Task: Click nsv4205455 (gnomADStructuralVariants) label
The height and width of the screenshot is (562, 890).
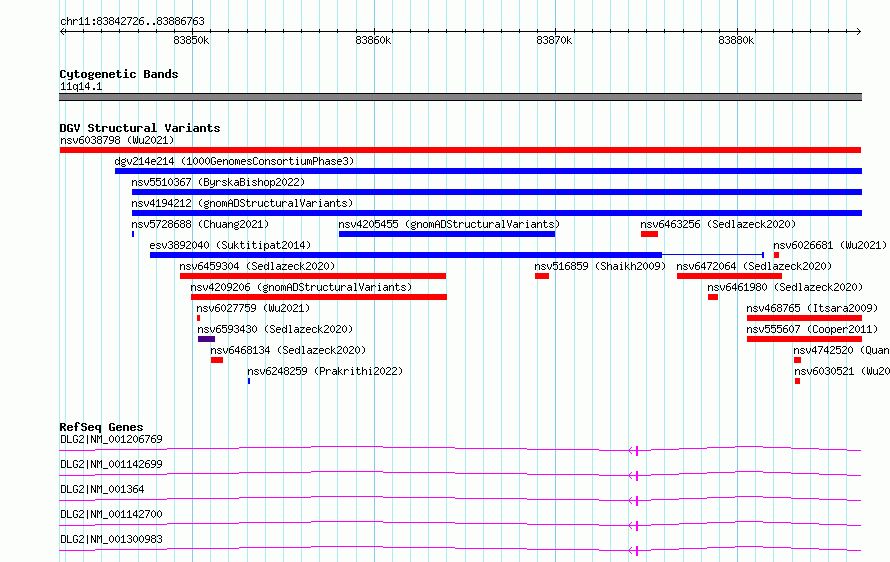Action: 449,224
